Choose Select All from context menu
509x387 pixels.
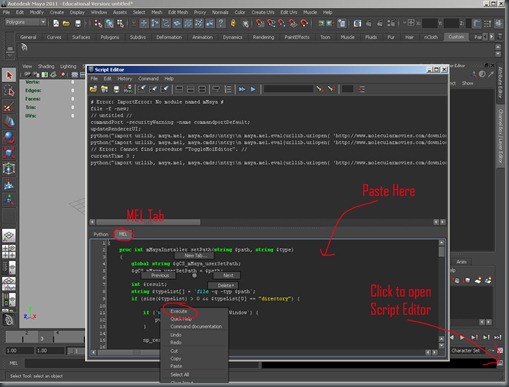coord(180,375)
